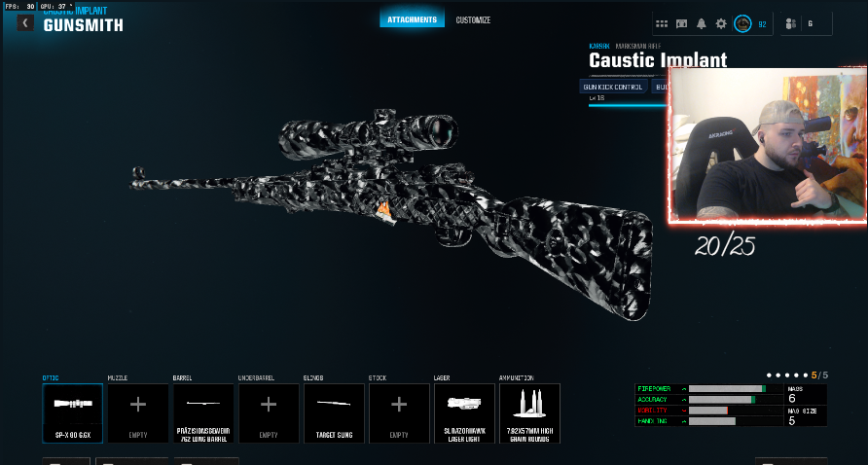Image resolution: width=868 pixels, height=465 pixels.
Task: Click the weapon level 18 label
Action: pyautogui.click(x=597, y=98)
